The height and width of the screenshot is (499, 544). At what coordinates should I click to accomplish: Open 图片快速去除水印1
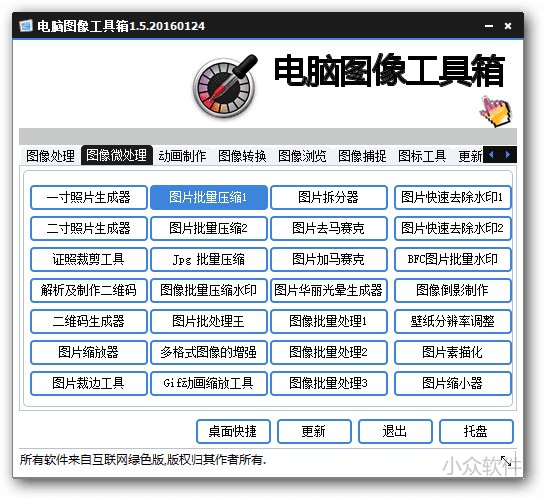pos(452,197)
